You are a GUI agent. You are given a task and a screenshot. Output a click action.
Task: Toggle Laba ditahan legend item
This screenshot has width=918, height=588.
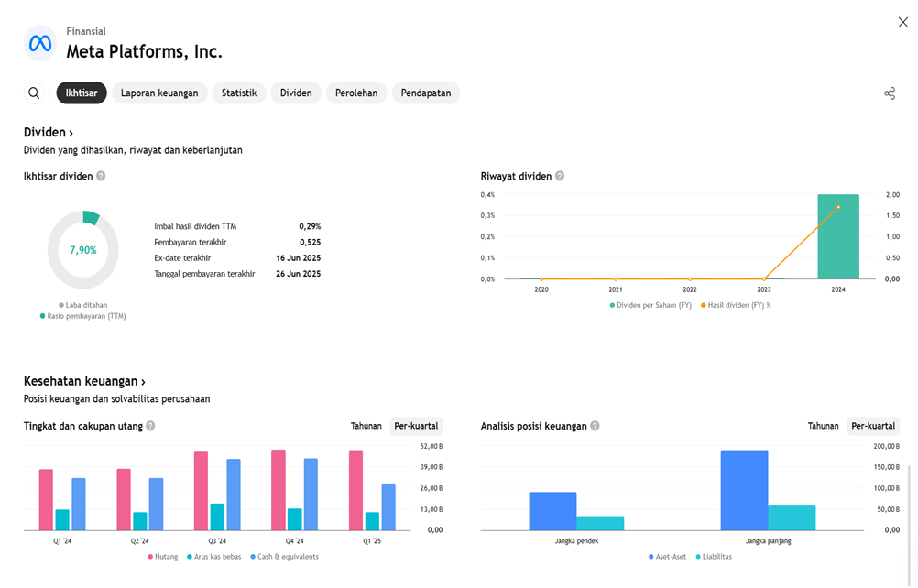tap(83, 305)
